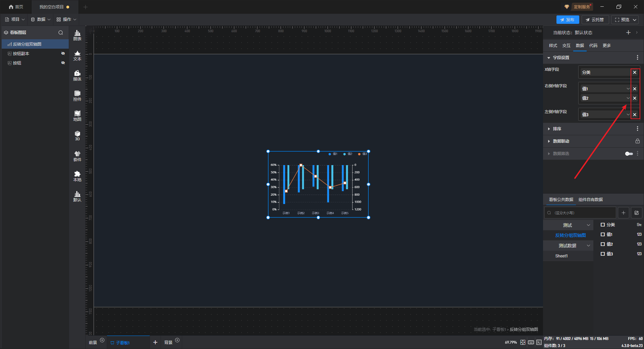
Task: Open the 项目 menu
Action: pos(15,19)
